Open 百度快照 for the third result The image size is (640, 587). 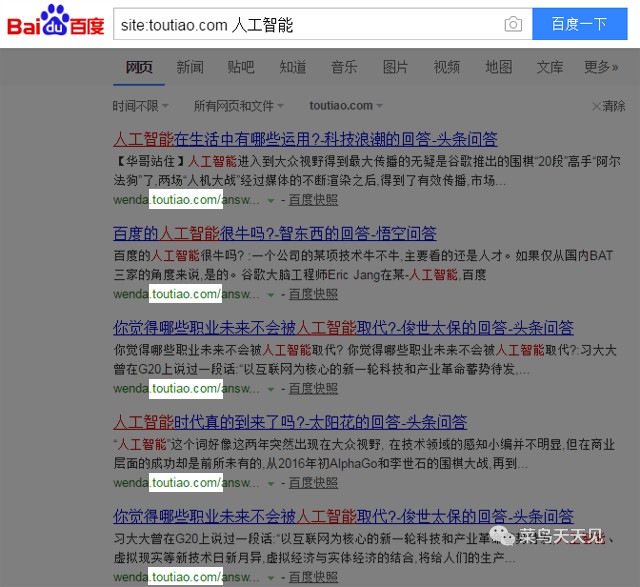click(313, 389)
